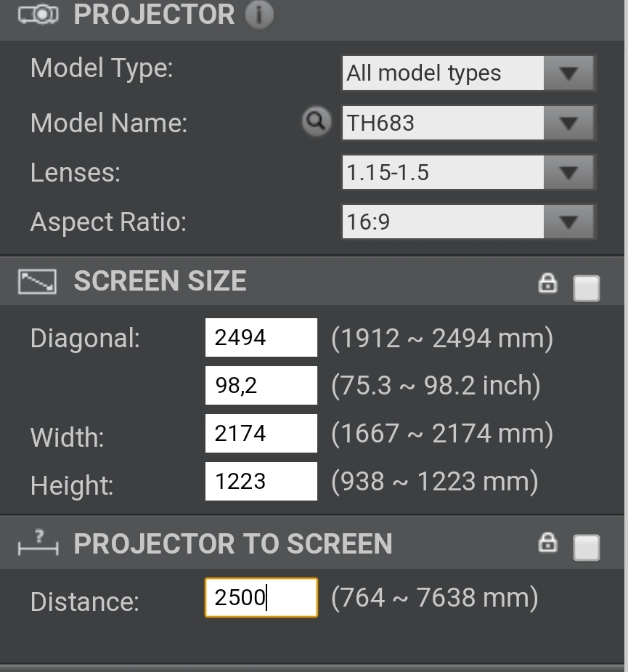Screen dimensions: 628x672
Task: Click the Diagonal millimeter input field
Action: point(261,337)
